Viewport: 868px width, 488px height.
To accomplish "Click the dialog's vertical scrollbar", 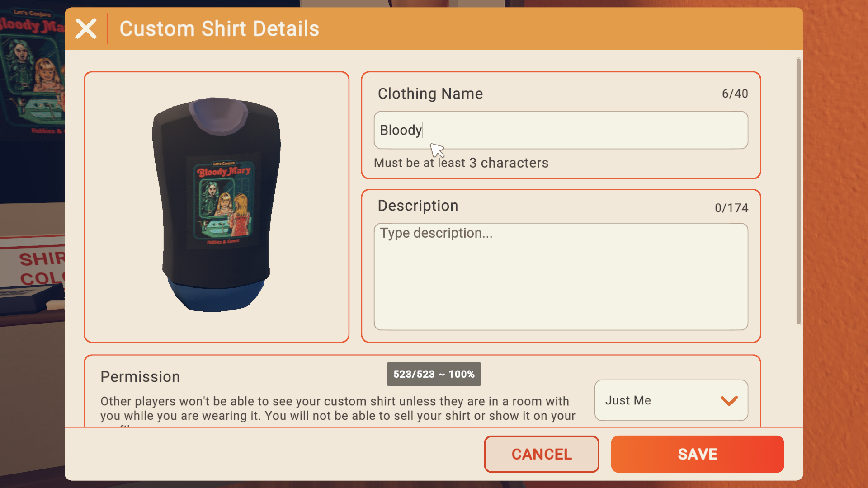I will point(798,191).
